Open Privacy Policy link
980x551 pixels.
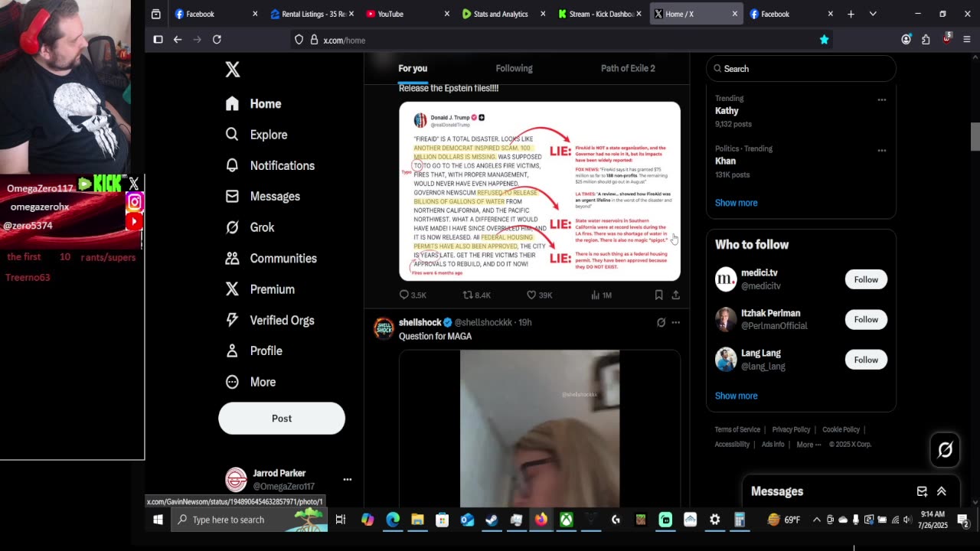click(791, 429)
